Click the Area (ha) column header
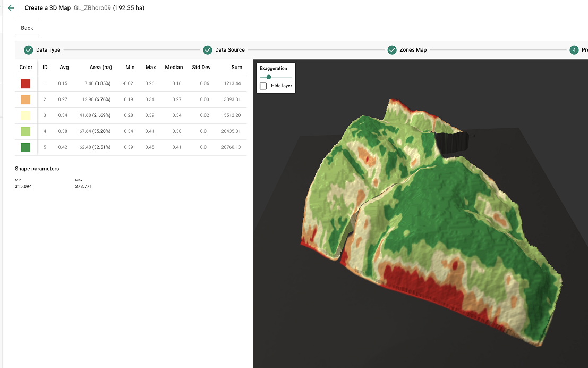588x368 pixels. 101,67
